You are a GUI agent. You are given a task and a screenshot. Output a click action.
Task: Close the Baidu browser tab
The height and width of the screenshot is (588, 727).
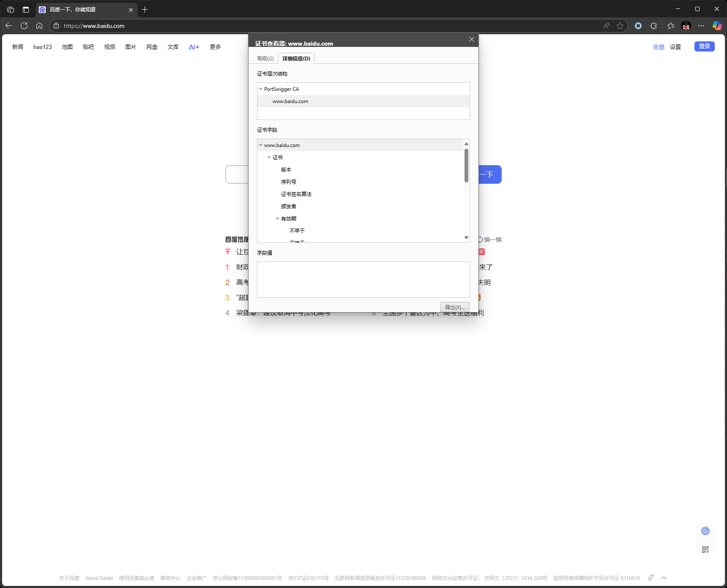(x=131, y=10)
